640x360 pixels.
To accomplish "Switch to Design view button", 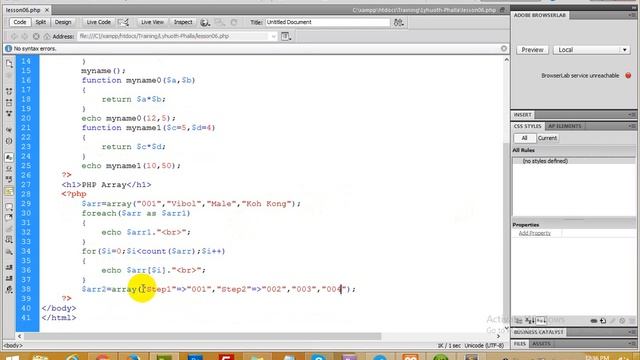I will coord(63,22).
